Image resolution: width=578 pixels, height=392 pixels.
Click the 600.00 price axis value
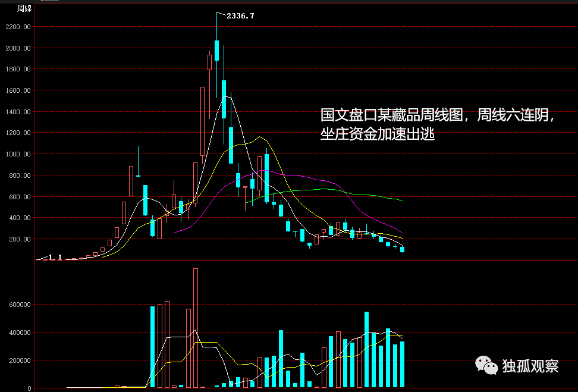coord(20,197)
